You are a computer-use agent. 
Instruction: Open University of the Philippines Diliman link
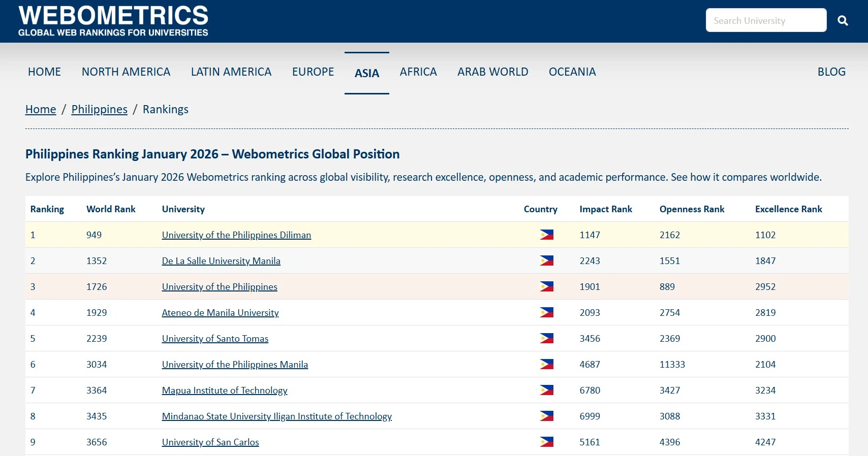tap(236, 235)
